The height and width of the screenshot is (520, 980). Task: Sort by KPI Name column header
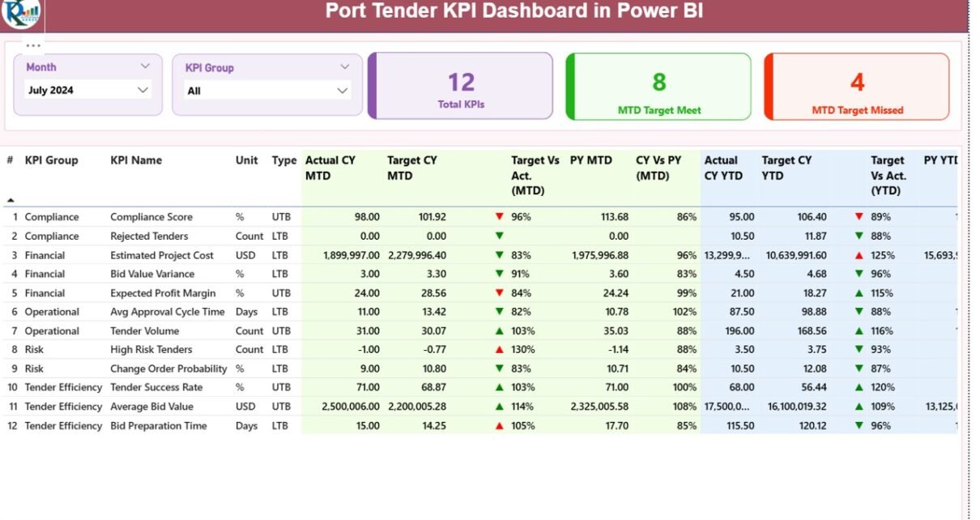pos(136,160)
